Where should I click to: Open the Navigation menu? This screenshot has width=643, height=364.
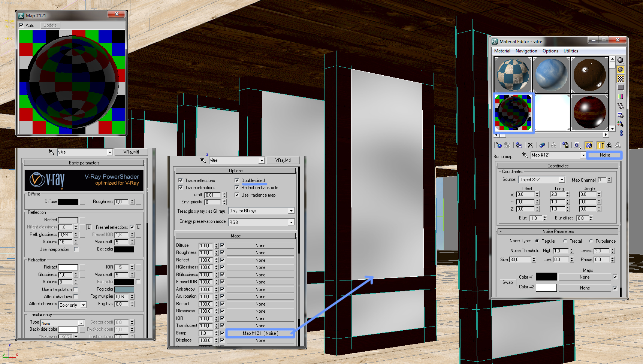coord(526,51)
